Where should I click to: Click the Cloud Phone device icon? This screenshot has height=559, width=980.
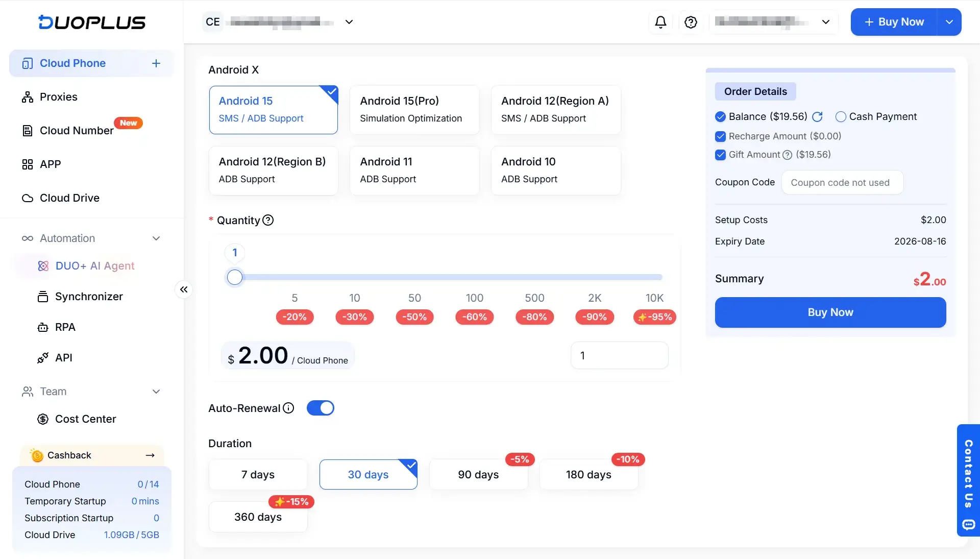(x=28, y=63)
